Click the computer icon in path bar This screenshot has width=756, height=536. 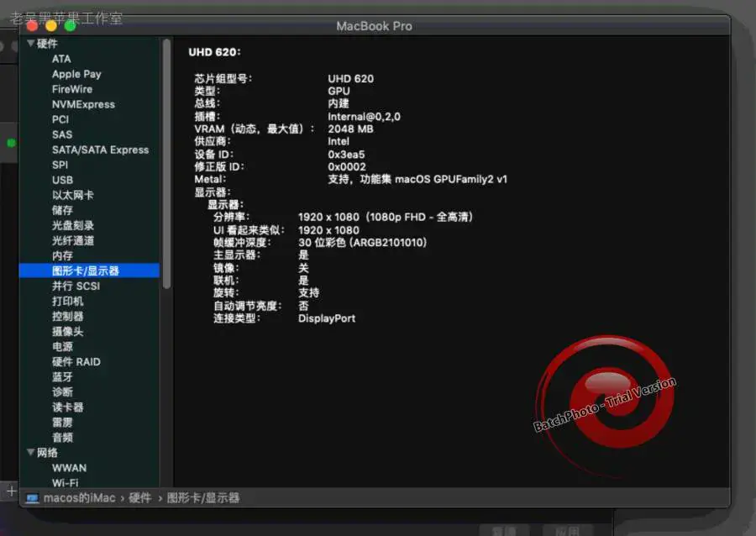click(x=32, y=498)
